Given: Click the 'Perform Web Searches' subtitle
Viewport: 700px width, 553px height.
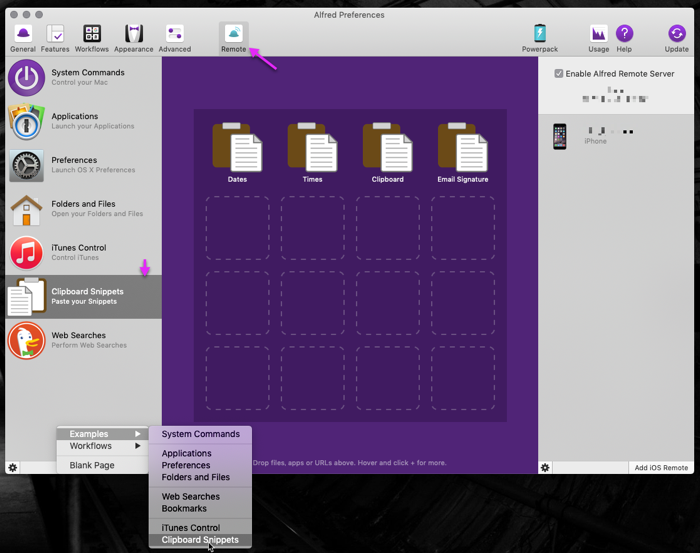Looking at the screenshot, I should coord(89,345).
